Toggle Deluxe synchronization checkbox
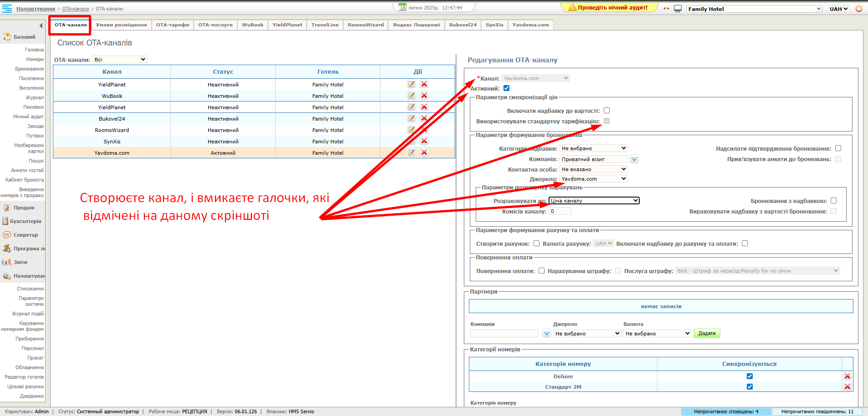The width and height of the screenshot is (868, 416). [x=750, y=376]
